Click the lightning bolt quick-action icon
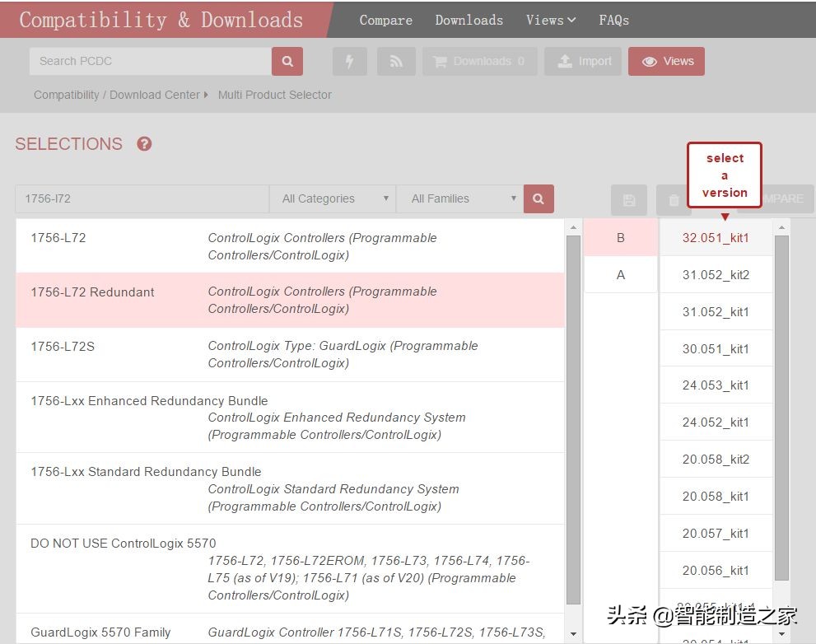 [x=349, y=62]
